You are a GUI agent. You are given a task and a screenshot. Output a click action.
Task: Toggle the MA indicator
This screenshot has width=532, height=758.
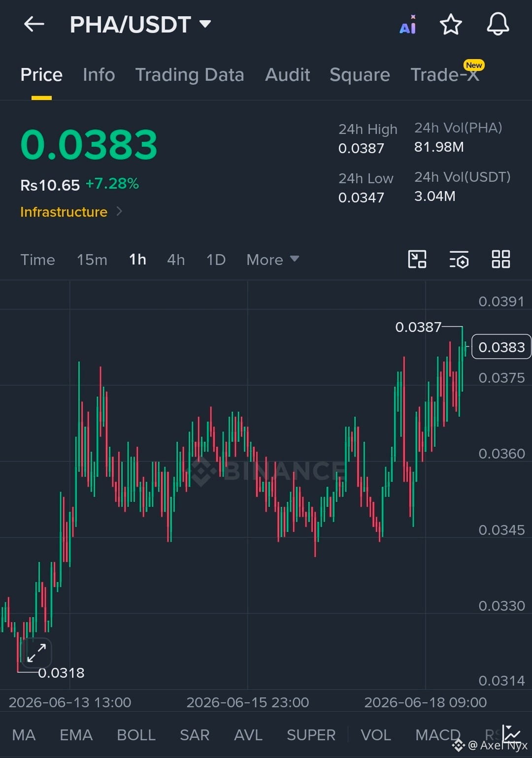click(24, 735)
